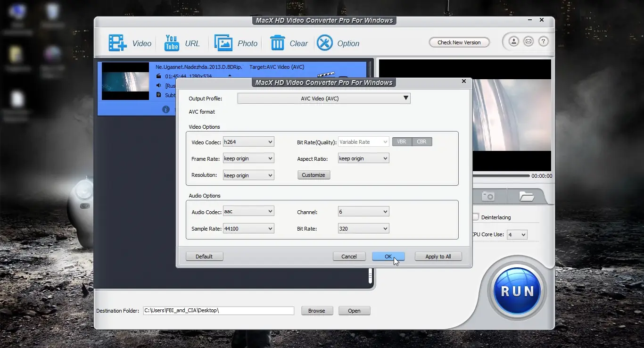The image size is (644, 348).
Task: Add a video file with the Video button
Action: coord(130,43)
